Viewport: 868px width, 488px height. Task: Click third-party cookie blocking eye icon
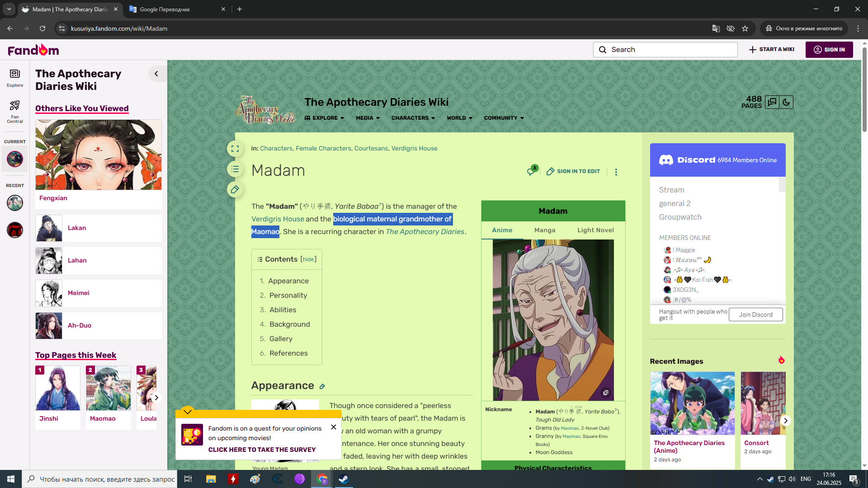pyautogui.click(x=731, y=28)
